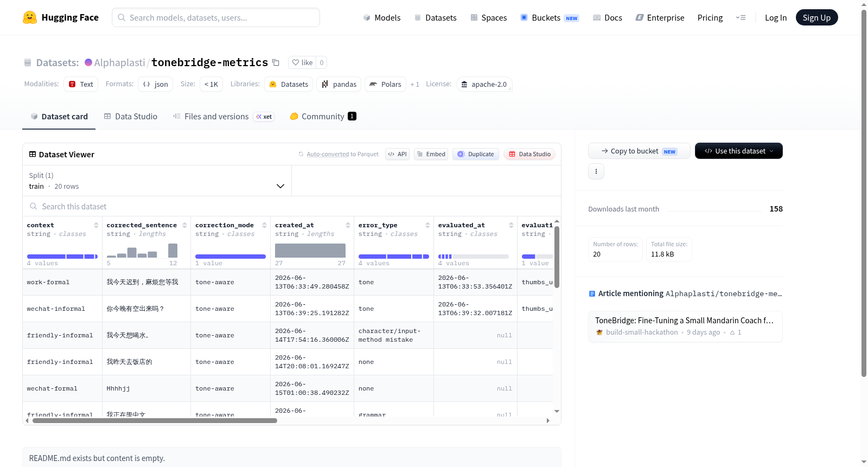Screen dimensions: 868x467
Task: Open the three-dot more options button
Action: [596, 171]
